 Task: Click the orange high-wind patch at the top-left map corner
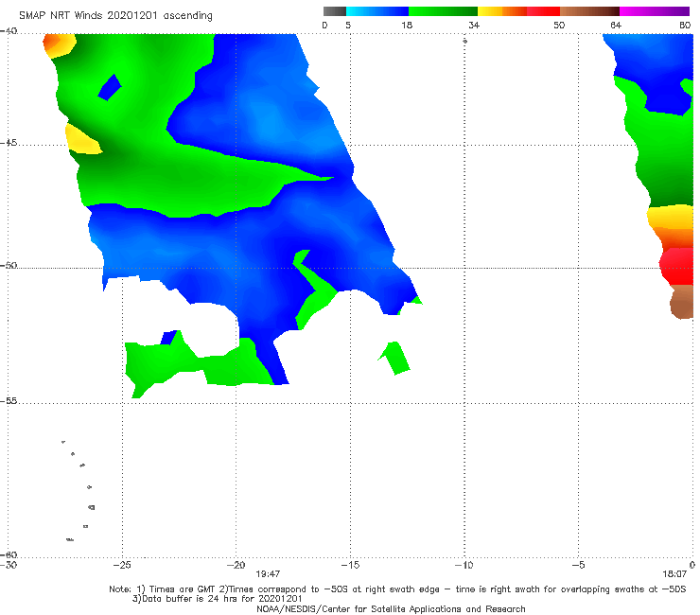coord(58,44)
